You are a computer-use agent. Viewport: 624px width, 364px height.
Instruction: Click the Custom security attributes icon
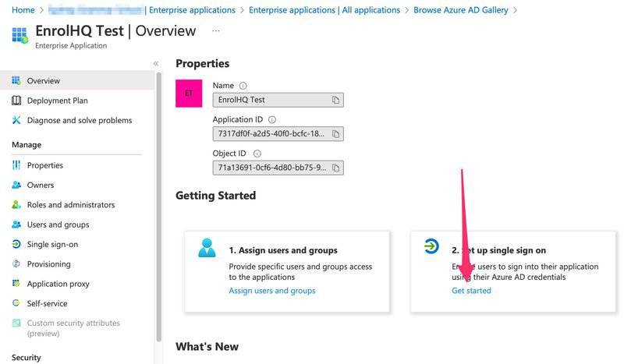[16, 323]
